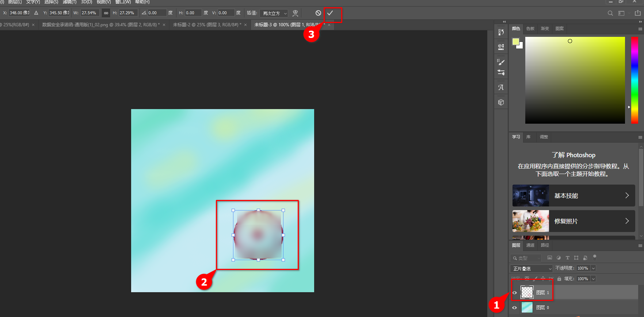The height and width of the screenshot is (317, 644).
Task: Click the rotation angle input field
Action: [x=157, y=13]
